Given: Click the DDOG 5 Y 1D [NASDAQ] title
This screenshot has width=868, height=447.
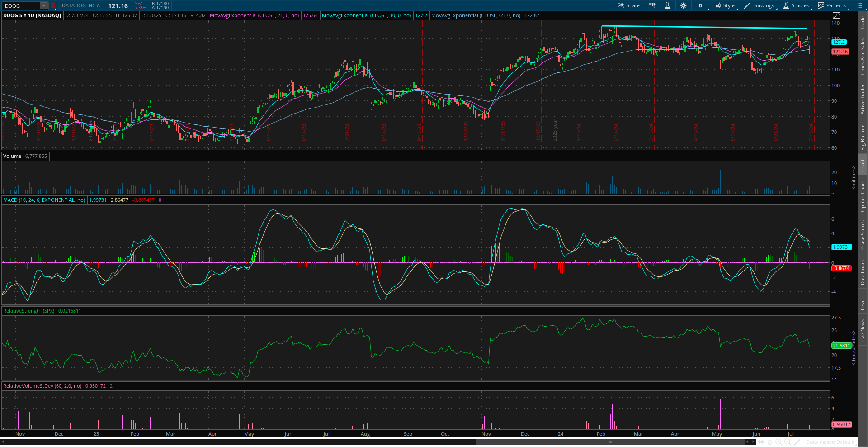Looking at the screenshot, I should tap(32, 15).
